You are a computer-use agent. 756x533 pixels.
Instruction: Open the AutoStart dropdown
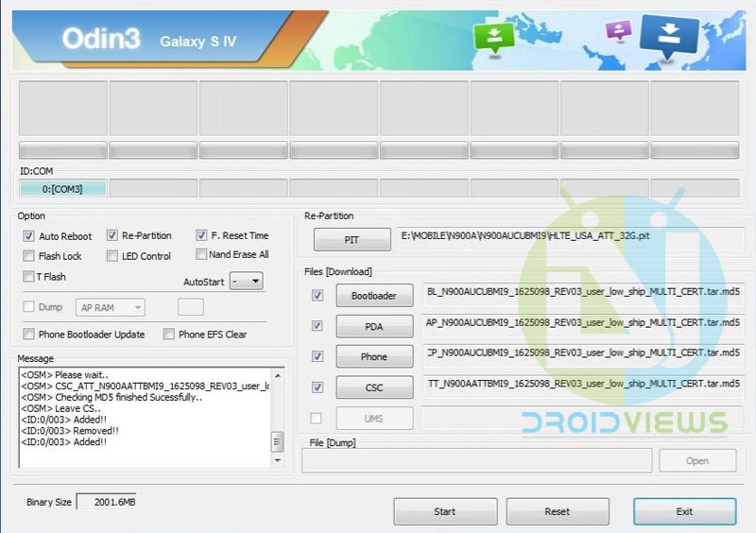click(247, 281)
